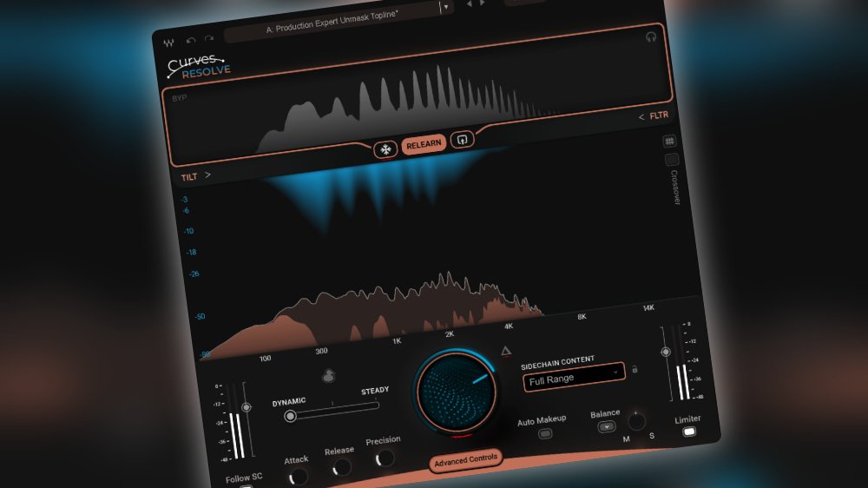Click the left input level fader handle
The height and width of the screenshot is (488, 868).
247,407
